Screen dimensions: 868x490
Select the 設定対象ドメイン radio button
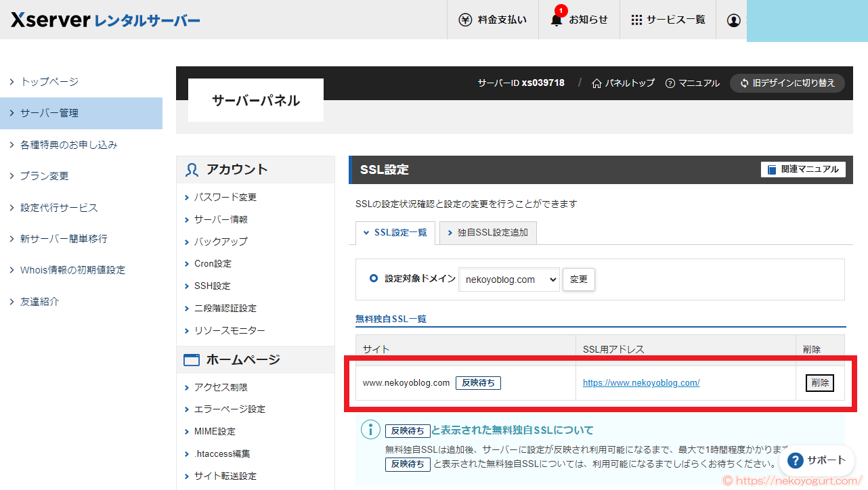pyautogui.click(x=374, y=278)
